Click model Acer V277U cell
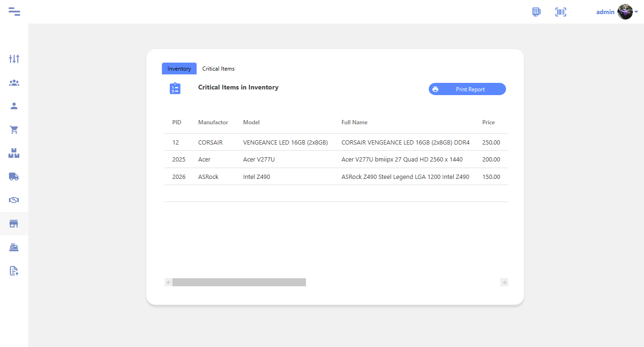Screen dimensions: 644x347 [259, 160]
